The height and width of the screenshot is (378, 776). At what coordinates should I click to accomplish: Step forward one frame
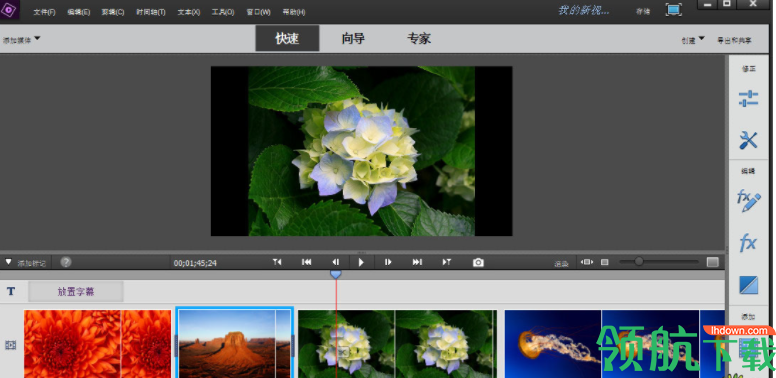pos(388,262)
